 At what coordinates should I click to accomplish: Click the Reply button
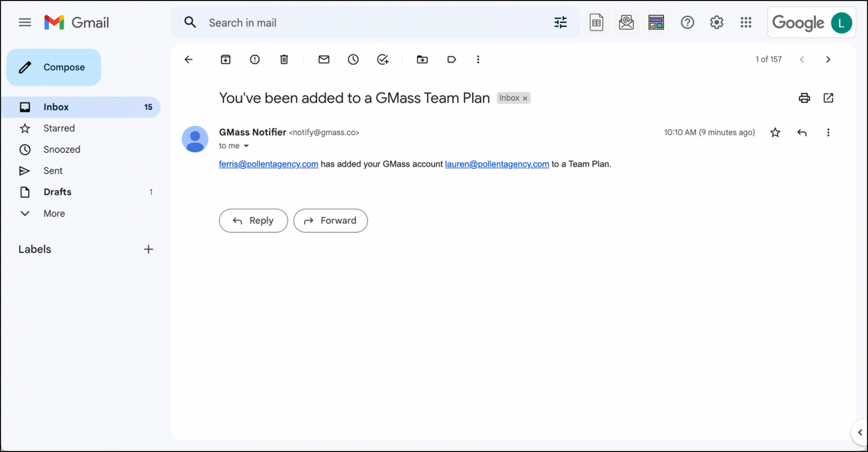coord(253,220)
